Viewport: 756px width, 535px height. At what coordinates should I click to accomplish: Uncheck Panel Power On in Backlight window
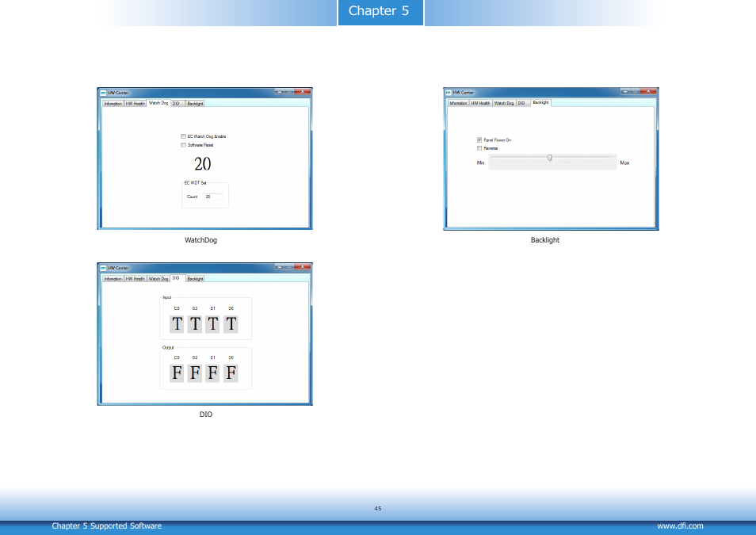click(x=479, y=140)
